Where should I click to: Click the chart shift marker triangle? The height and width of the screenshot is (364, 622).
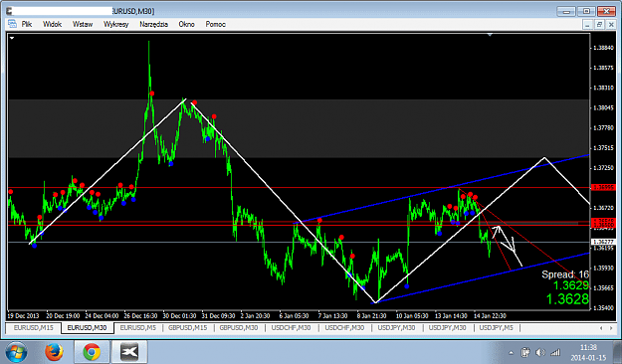click(x=490, y=35)
